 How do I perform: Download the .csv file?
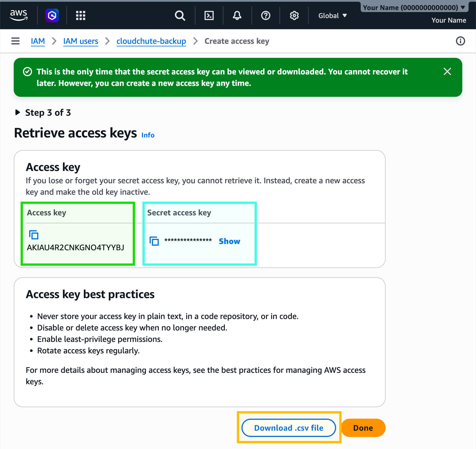click(x=289, y=428)
